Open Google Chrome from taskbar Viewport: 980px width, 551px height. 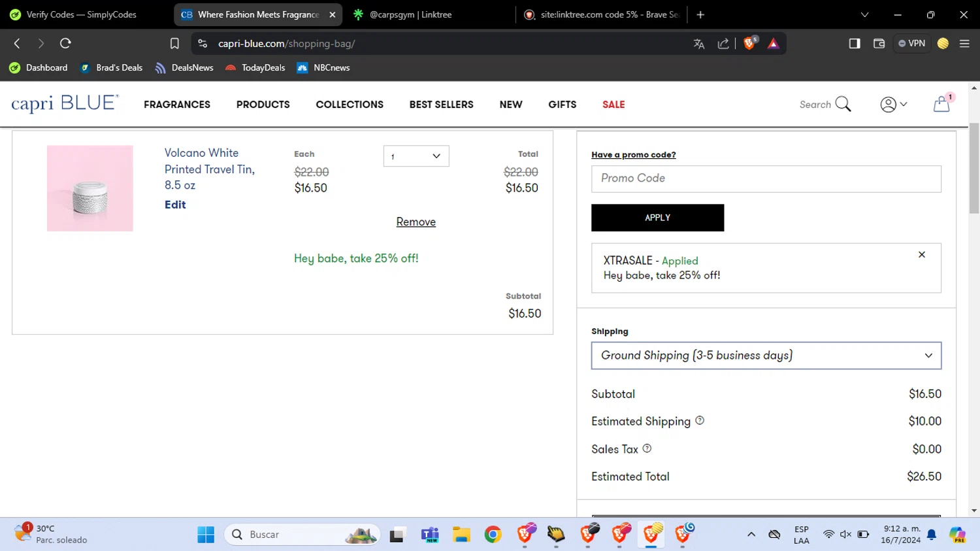tap(493, 535)
